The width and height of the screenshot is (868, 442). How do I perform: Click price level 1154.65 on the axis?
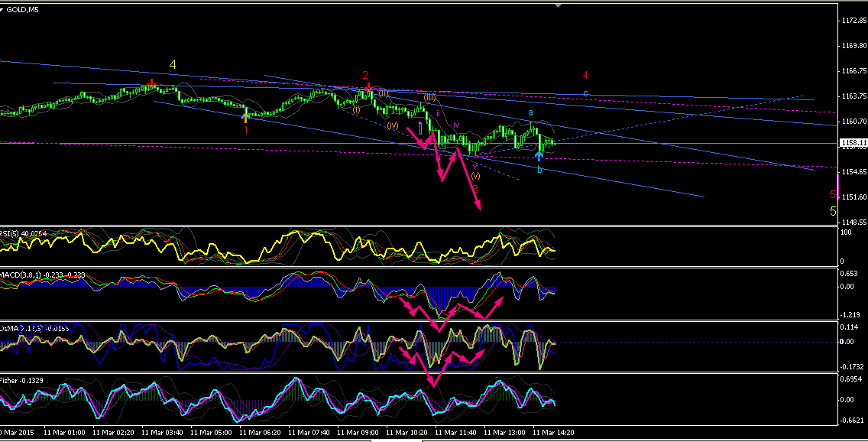[x=854, y=172]
